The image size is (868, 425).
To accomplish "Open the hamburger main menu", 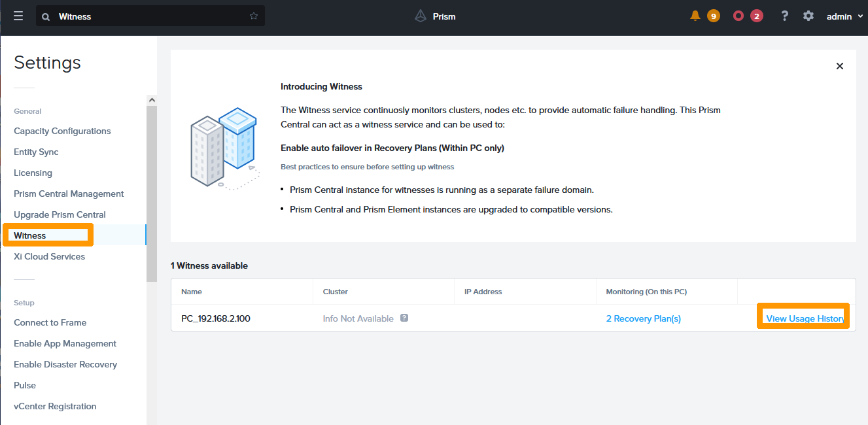I will pyautogui.click(x=18, y=16).
